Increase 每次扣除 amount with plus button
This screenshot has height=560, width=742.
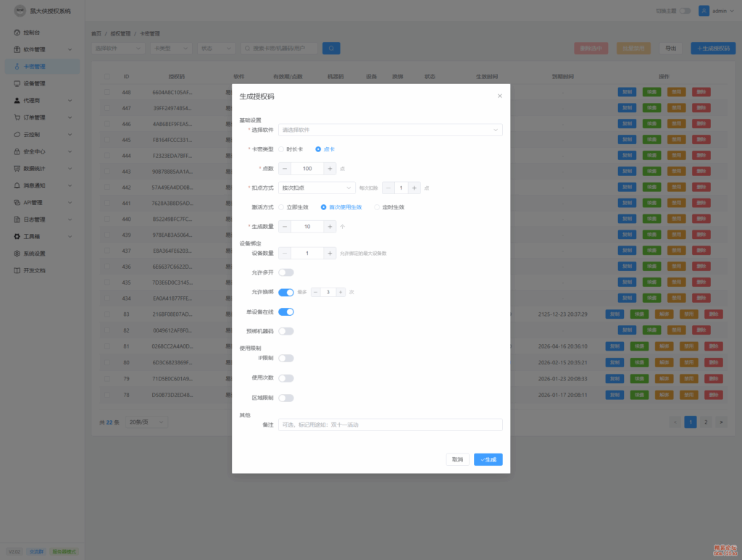(414, 188)
